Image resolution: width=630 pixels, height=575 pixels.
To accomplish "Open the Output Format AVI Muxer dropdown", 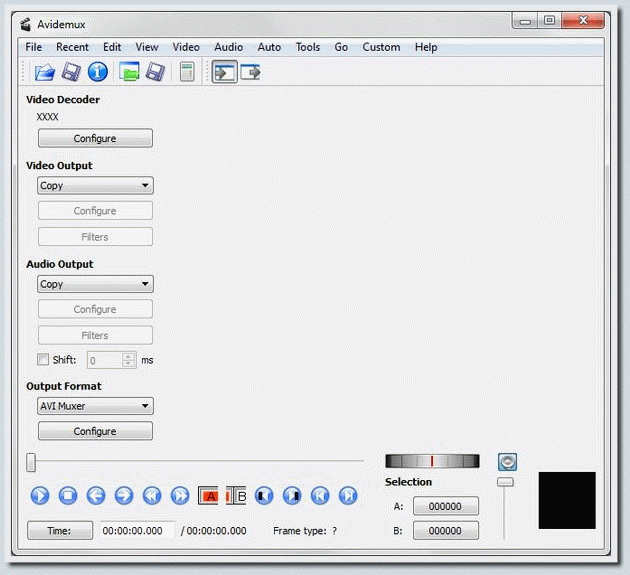I will click(95, 406).
